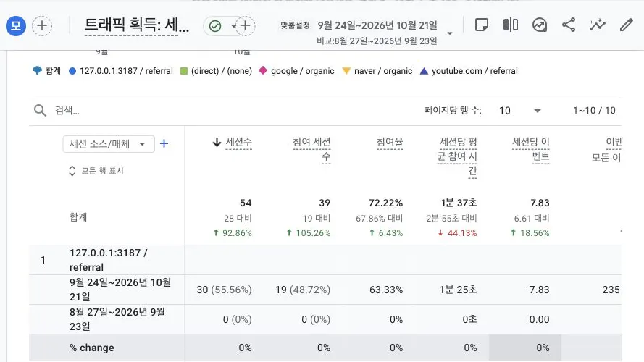Add a secondary dimension with blue plus
Screen dimensions: 644x362
[x=164, y=143]
